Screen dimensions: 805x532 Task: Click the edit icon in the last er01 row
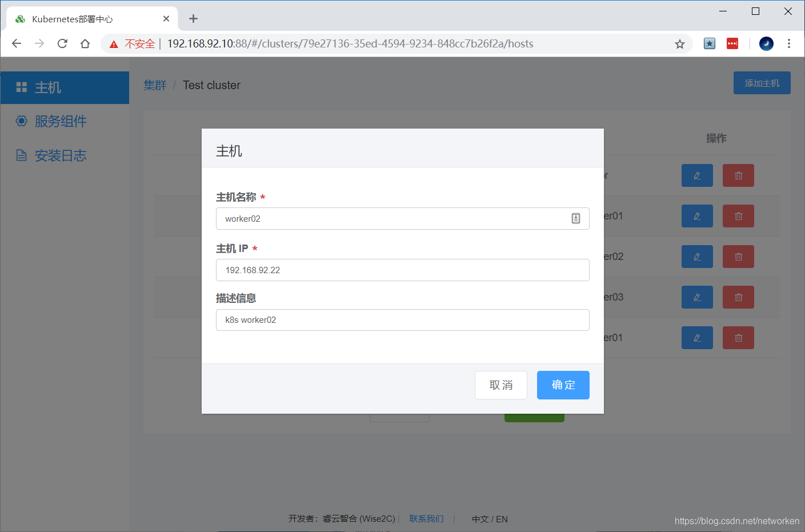[697, 338]
